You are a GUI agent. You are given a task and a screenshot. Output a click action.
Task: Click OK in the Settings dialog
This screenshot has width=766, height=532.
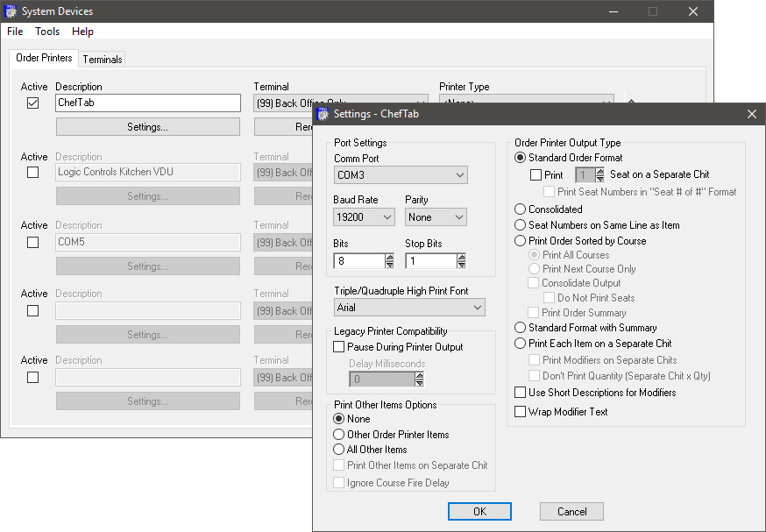[479, 512]
